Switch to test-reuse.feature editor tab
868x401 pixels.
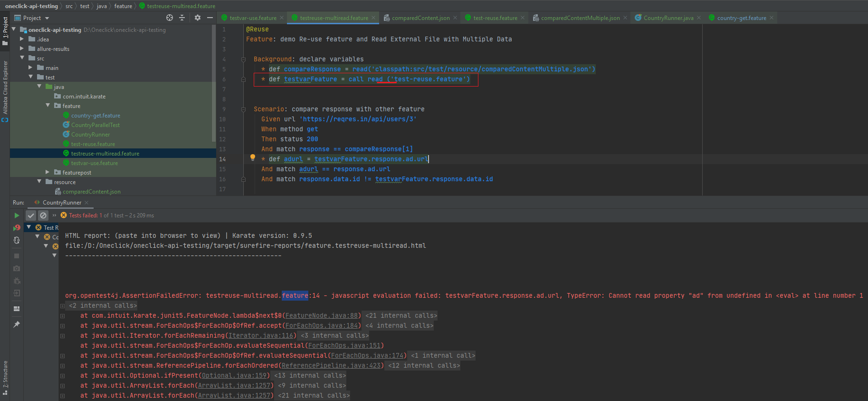tap(495, 18)
